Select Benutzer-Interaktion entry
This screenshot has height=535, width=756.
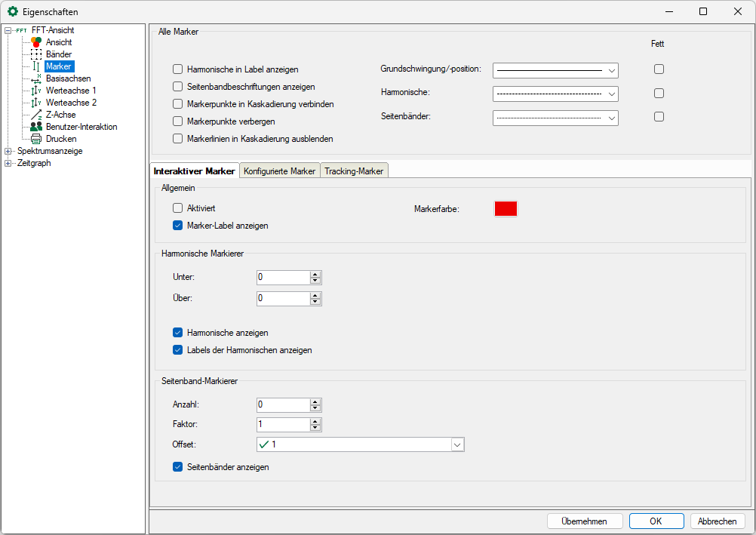point(81,127)
